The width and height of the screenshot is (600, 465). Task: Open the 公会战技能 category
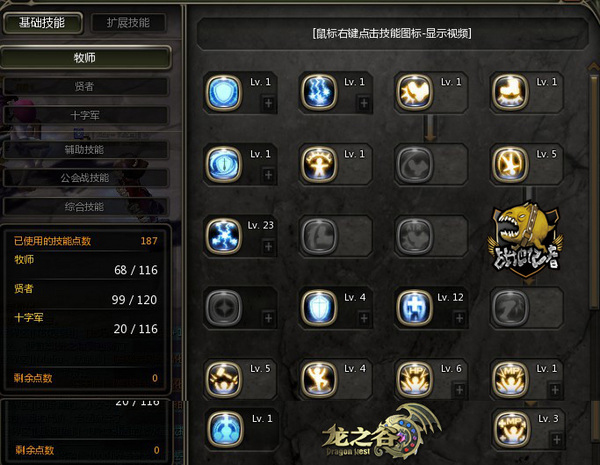[85, 178]
